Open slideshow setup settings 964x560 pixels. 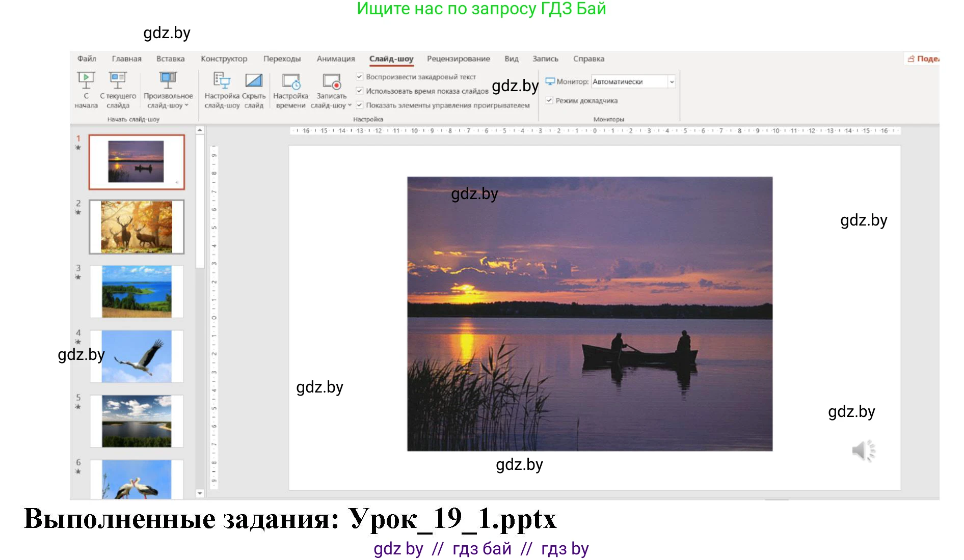point(222,81)
